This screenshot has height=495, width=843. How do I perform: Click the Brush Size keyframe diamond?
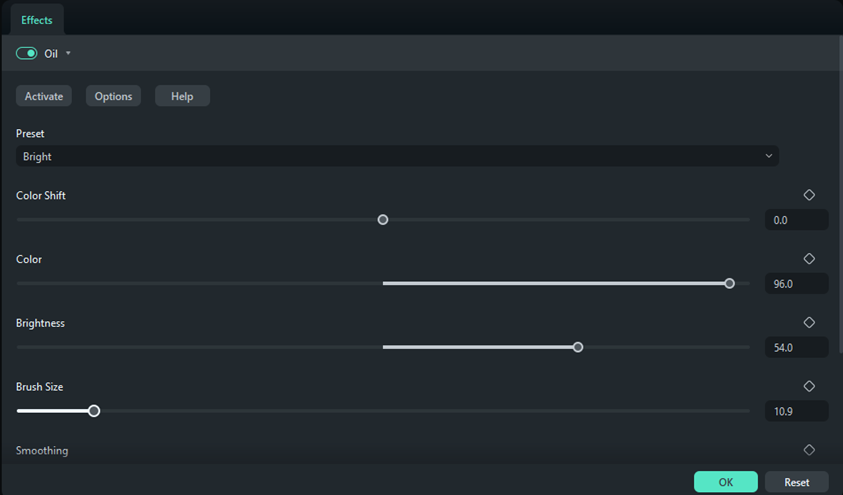[x=809, y=386]
